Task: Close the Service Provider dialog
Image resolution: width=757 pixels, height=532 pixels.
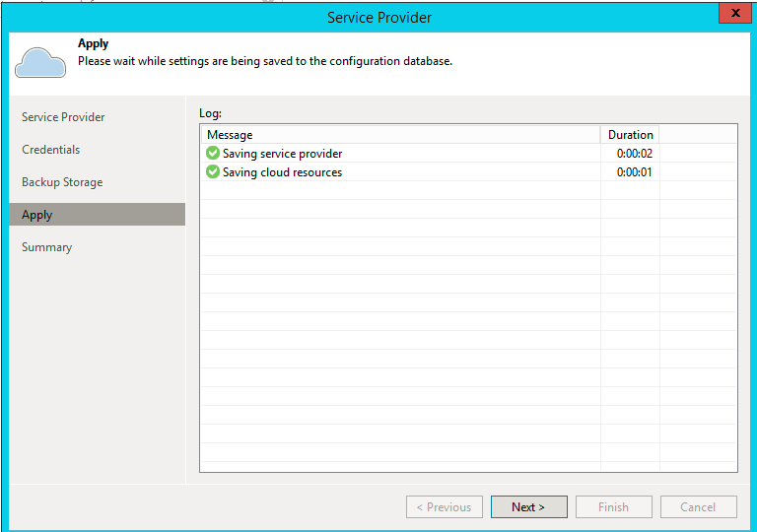Action: click(734, 13)
